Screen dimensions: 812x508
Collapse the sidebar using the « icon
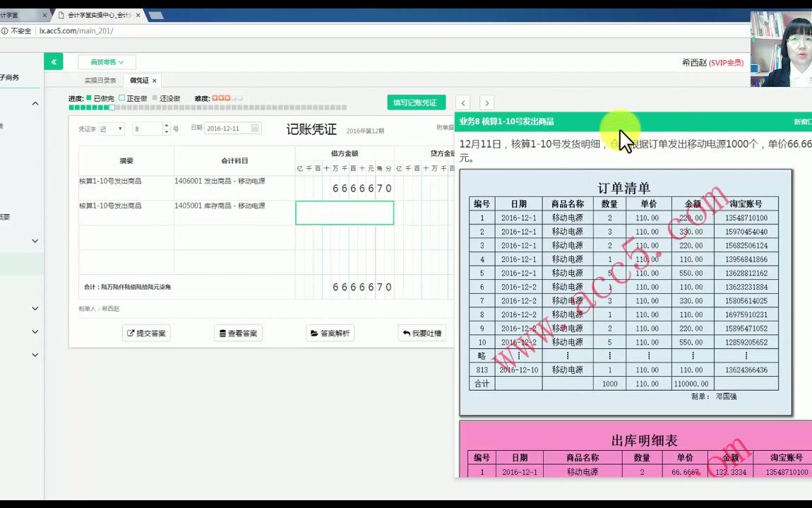54,61
